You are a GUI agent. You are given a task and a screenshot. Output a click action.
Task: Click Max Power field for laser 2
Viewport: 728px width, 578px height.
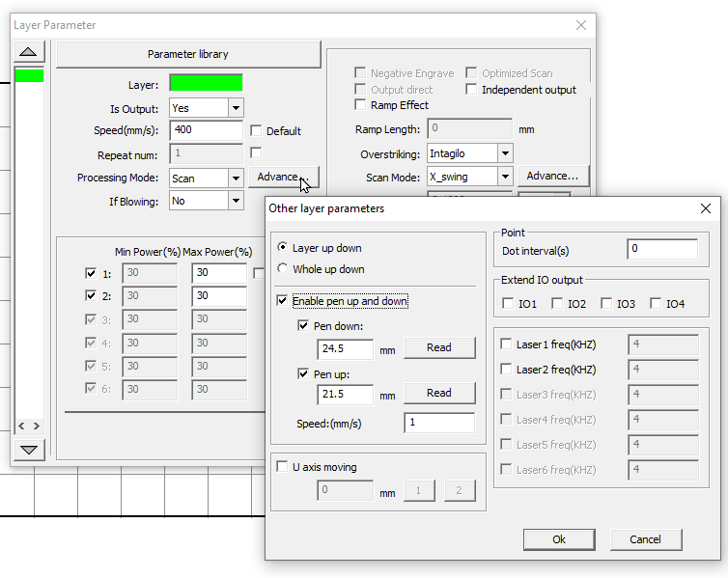click(x=219, y=296)
